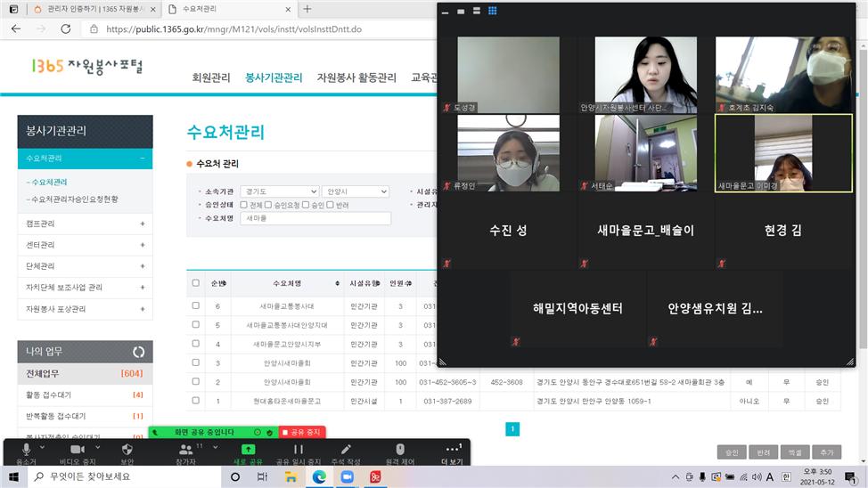The width and height of the screenshot is (868, 488).
Task: Click the red 공유 중지 button
Action: click(301, 432)
